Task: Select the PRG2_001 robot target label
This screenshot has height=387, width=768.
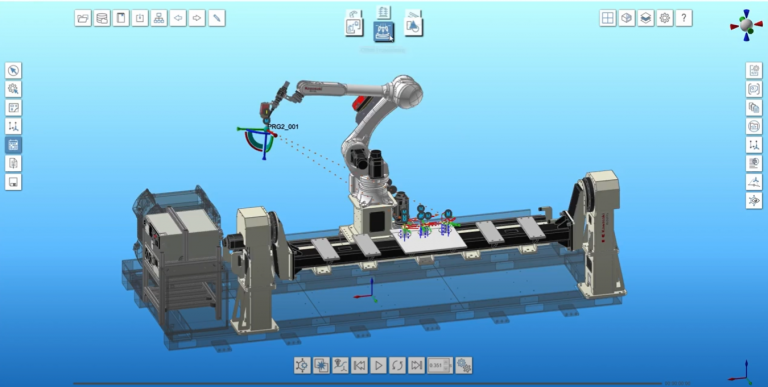Action: point(283,127)
